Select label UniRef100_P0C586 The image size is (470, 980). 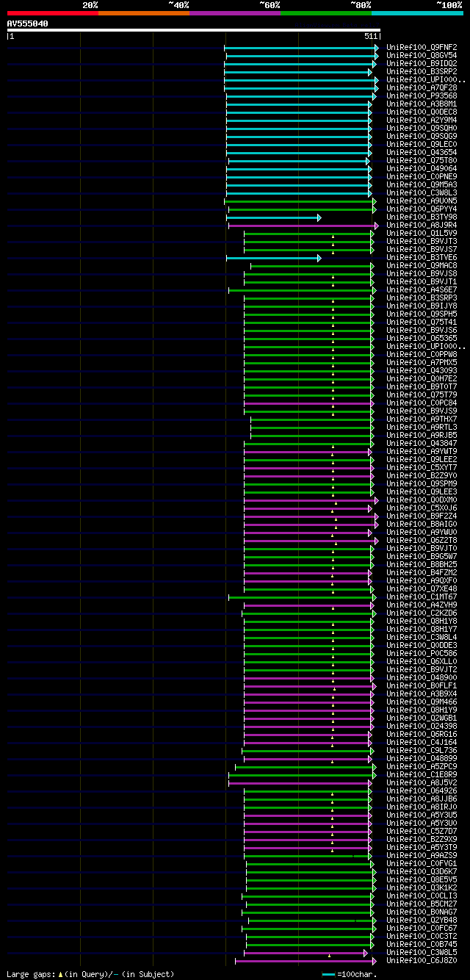point(422,653)
